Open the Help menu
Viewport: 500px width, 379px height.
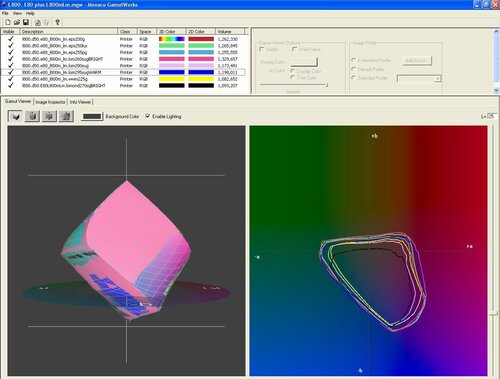[30, 13]
